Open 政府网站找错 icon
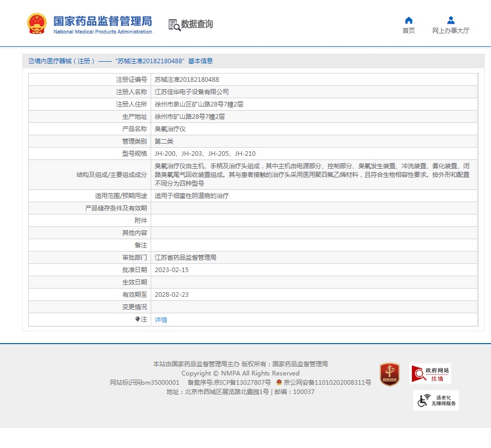This screenshot has width=491, height=448. [430, 374]
